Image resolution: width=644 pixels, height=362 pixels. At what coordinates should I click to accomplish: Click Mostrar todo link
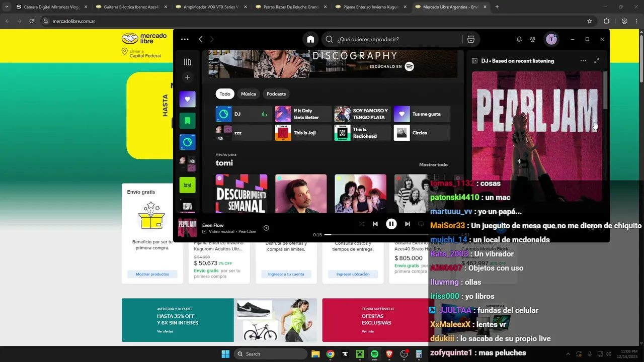coord(433,165)
